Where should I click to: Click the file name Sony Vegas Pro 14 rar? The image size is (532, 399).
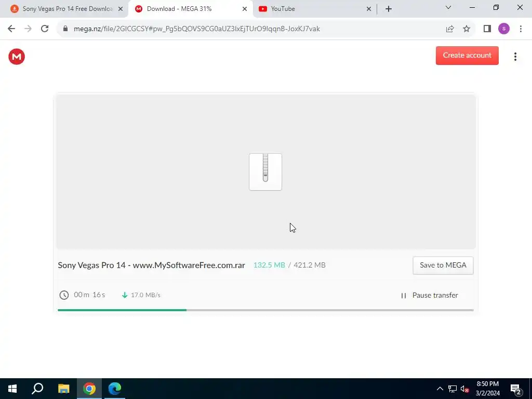click(x=151, y=265)
